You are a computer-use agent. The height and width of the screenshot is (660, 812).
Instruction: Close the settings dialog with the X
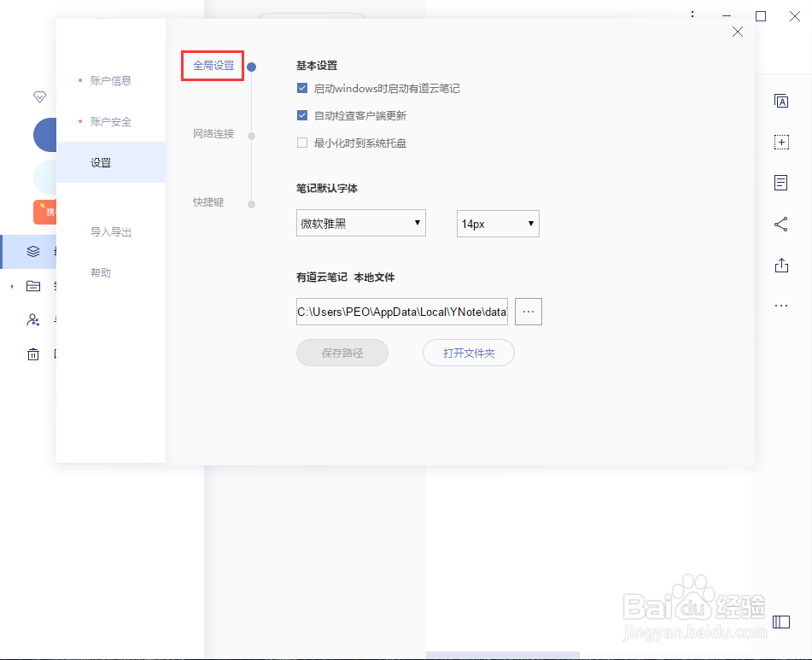pos(738,32)
